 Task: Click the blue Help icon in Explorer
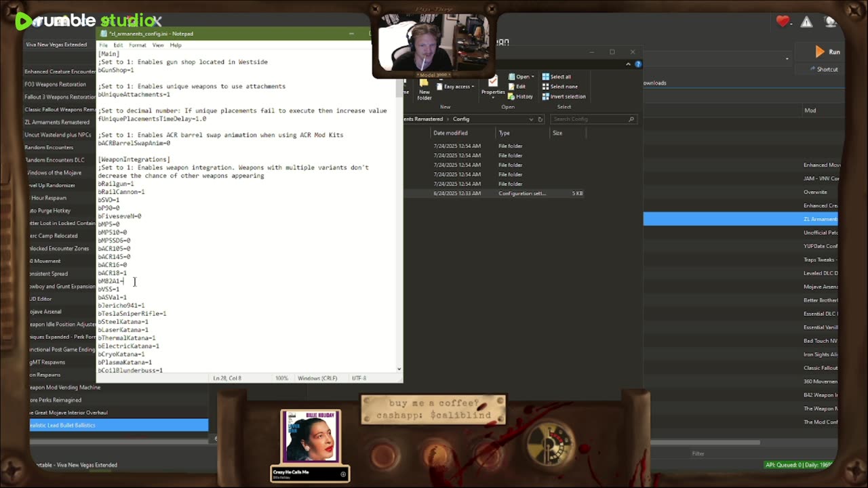coord(638,64)
